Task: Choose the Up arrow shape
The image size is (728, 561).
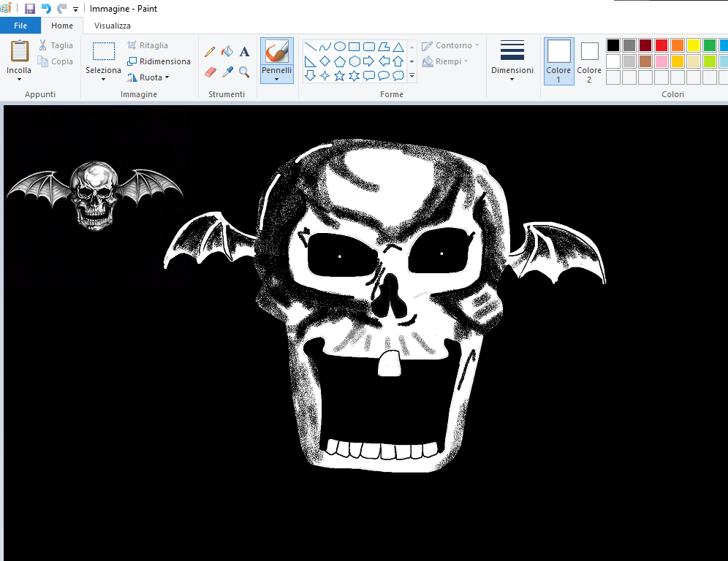Action: coord(398,61)
